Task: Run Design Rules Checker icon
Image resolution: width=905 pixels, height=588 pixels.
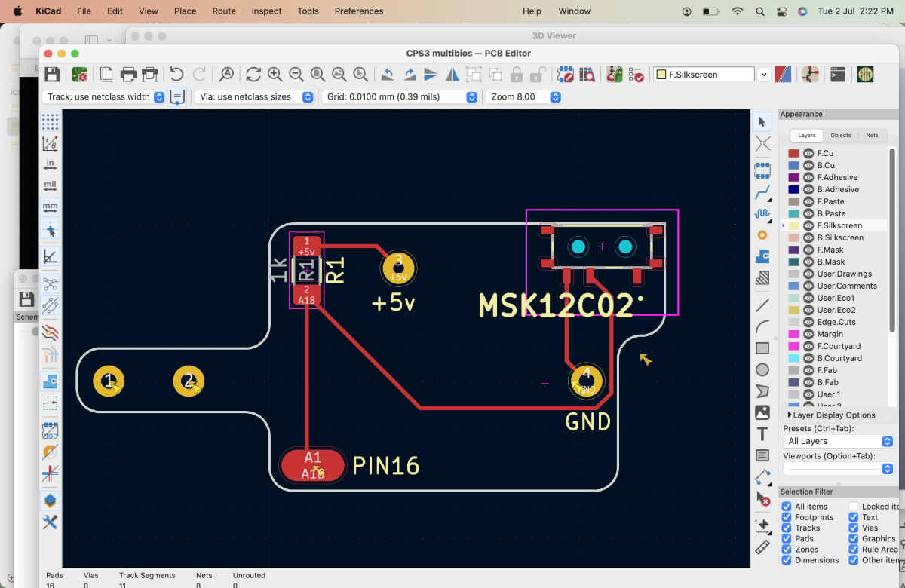Action: point(636,75)
